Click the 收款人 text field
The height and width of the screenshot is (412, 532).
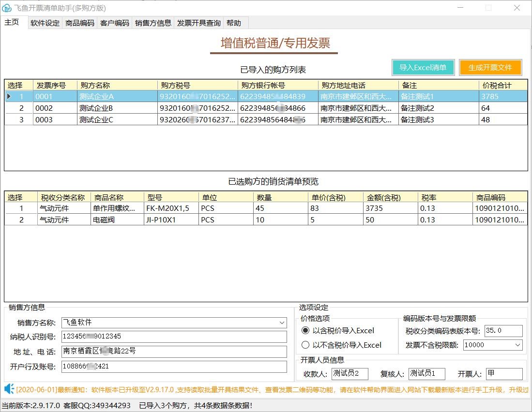pos(349,374)
